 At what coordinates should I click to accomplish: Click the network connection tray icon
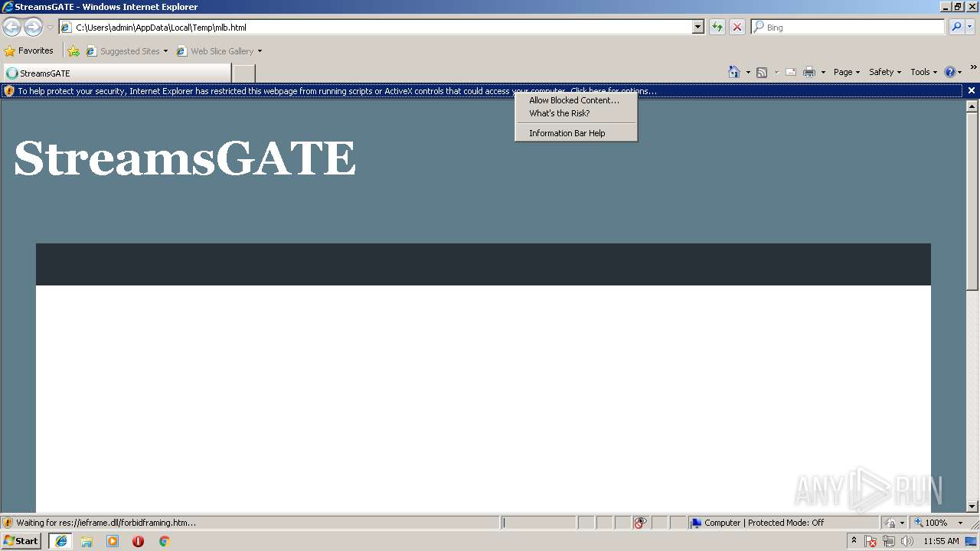(x=889, y=541)
